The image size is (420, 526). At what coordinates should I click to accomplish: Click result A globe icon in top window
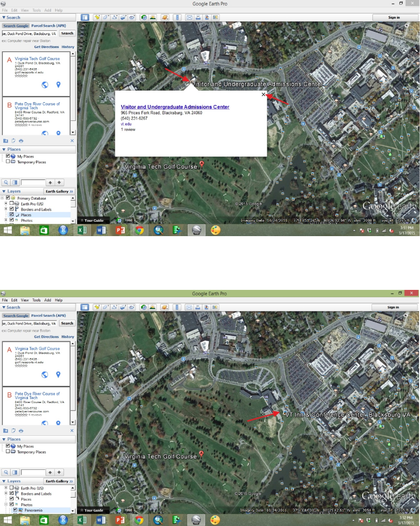[x=45, y=85]
